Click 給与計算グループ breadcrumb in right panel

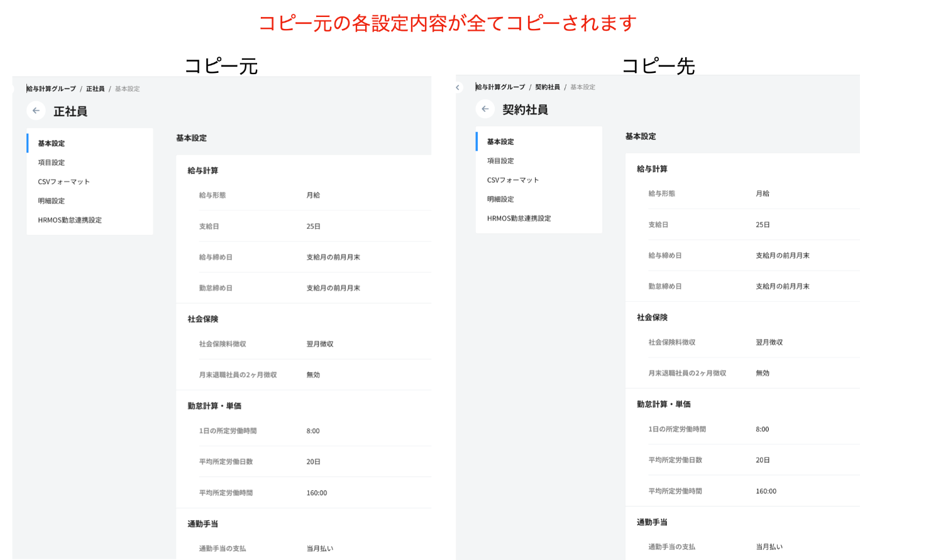(x=500, y=87)
